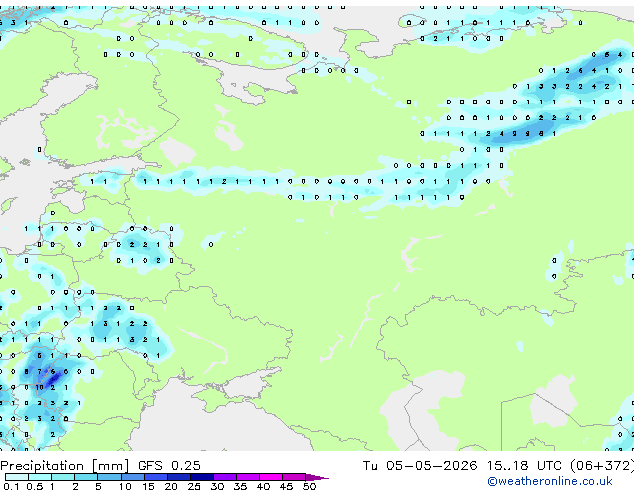Click the legend swatch between 0.5 and 1

tap(40, 477)
